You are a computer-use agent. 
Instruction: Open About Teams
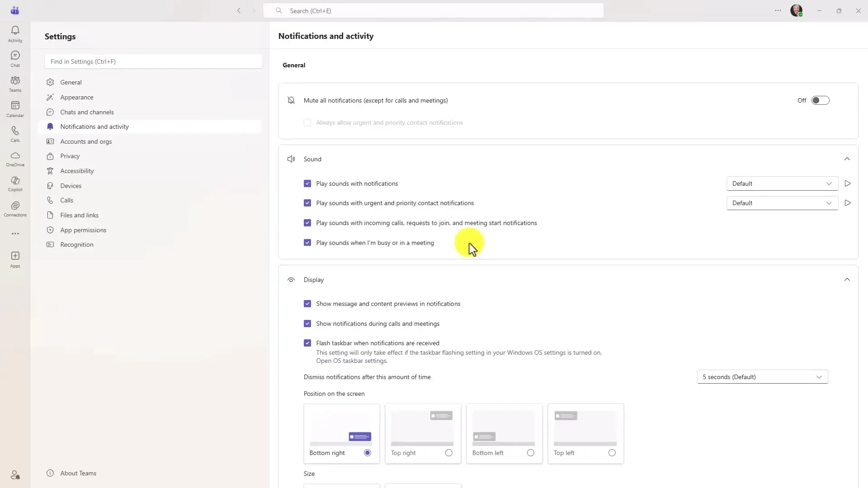click(71, 473)
